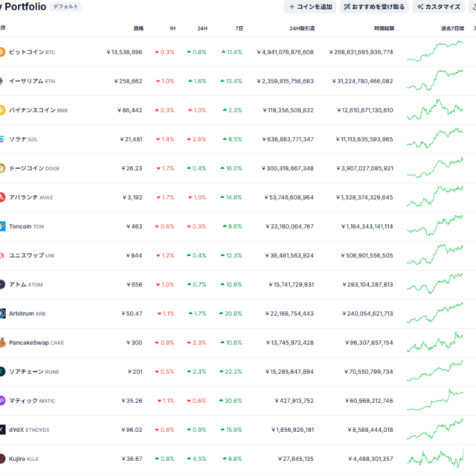Click the Arbitrum ARB logo icon

(2, 313)
